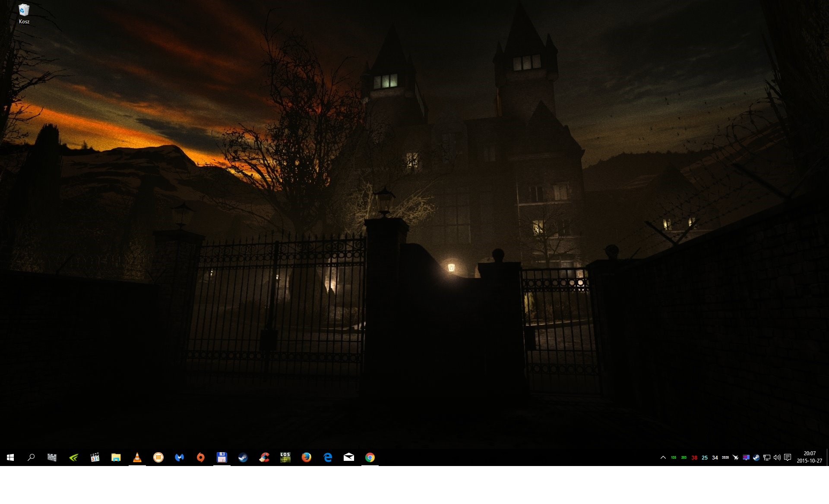This screenshot has height=504, width=829.
Task: Open clock showing 20:07 2015-10-27
Action: 810,457
